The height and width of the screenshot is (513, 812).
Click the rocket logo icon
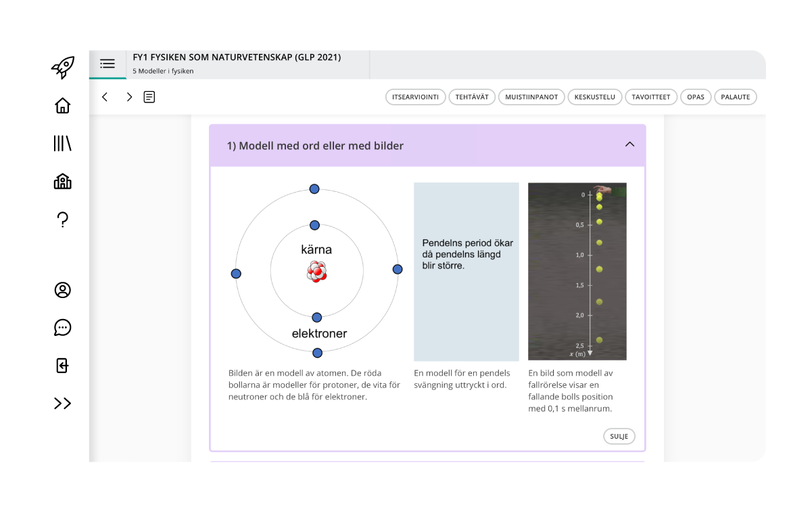tap(62, 67)
